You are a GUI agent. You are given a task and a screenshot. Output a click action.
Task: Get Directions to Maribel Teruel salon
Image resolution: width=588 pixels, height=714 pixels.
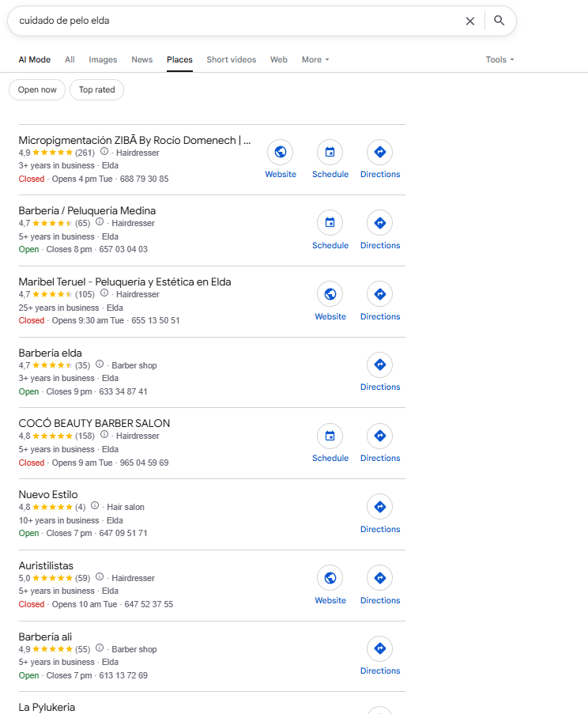(x=380, y=294)
